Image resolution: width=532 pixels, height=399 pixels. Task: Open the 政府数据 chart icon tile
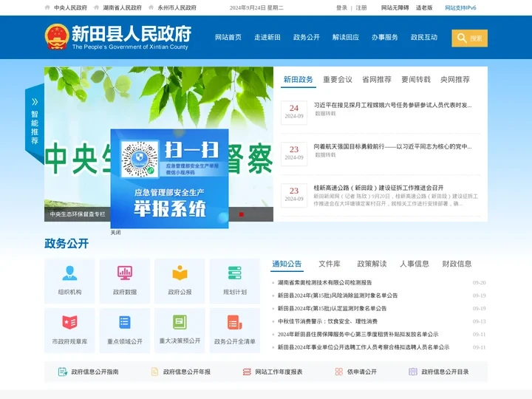(125, 281)
